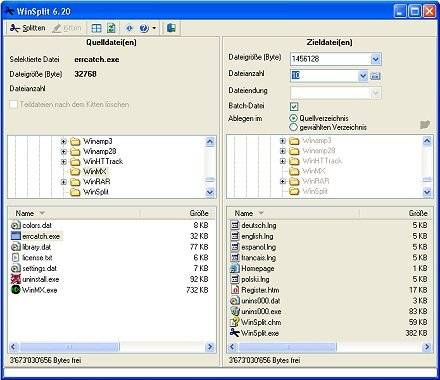Click english.lng file icon
This screenshot has width=440, height=380.
tap(235, 236)
